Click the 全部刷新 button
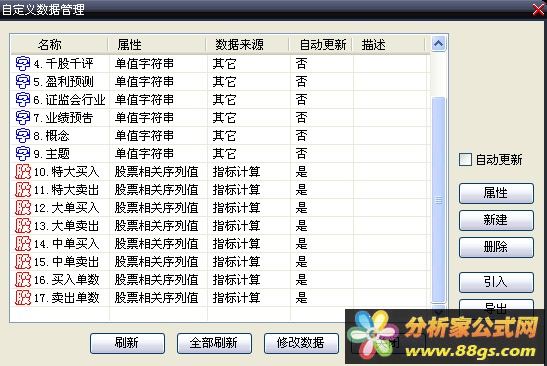 click(x=214, y=343)
